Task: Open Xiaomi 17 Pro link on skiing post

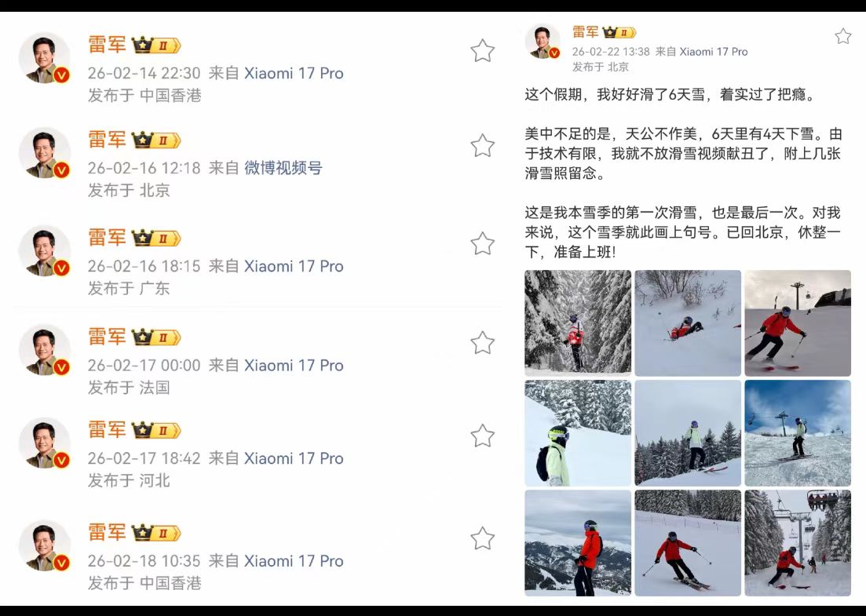Action: click(x=713, y=52)
